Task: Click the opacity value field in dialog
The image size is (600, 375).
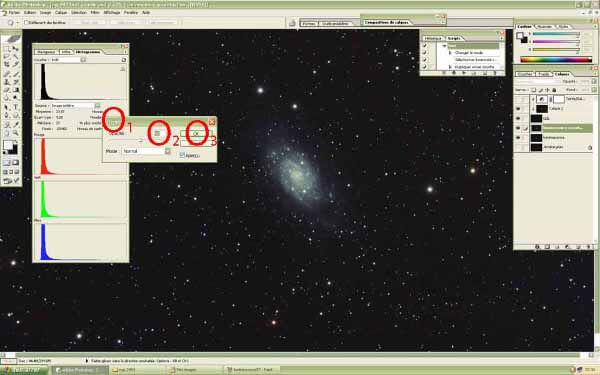Action: pyautogui.click(x=159, y=133)
